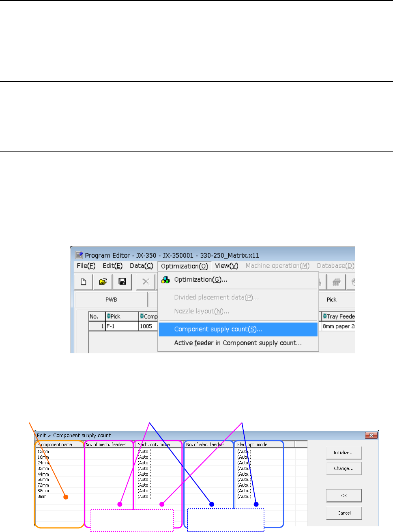
Task: Click the Open folder toolbar icon
Action: coord(103,282)
